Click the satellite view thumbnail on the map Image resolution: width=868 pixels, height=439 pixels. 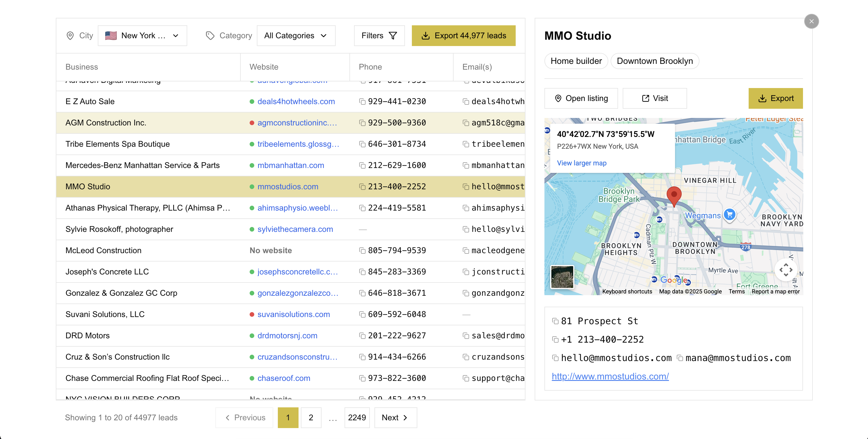562,277
